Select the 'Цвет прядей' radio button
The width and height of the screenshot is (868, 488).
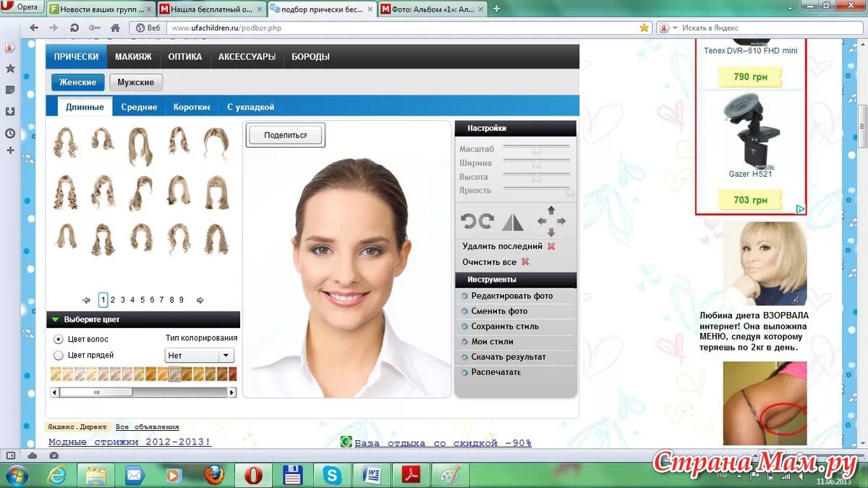click(x=59, y=355)
